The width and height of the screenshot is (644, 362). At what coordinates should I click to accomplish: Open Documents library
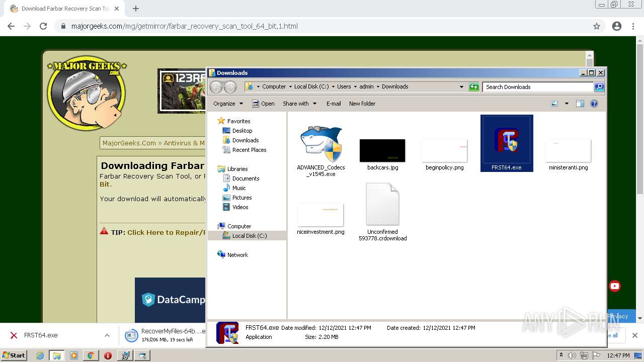click(246, 178)
